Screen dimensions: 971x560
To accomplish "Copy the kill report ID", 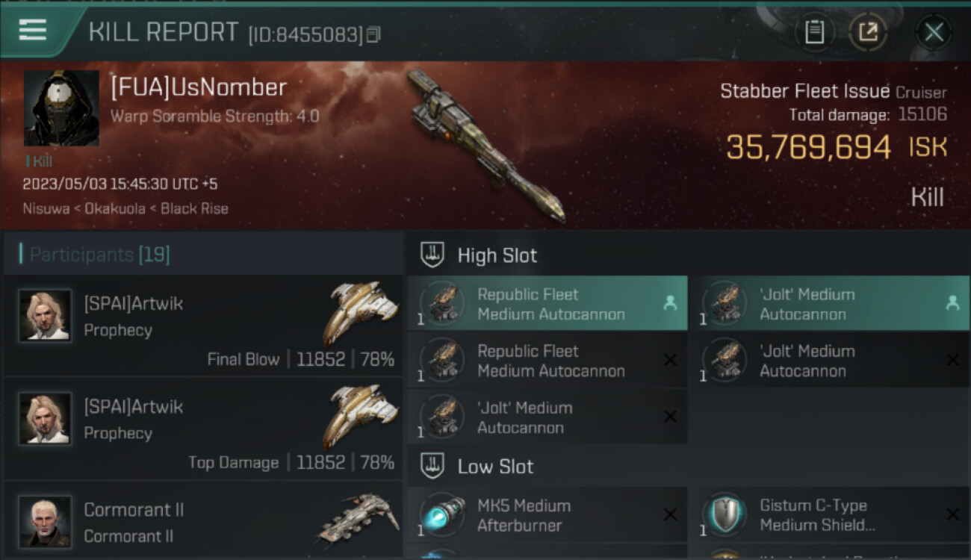I will (x=373, y=34).
